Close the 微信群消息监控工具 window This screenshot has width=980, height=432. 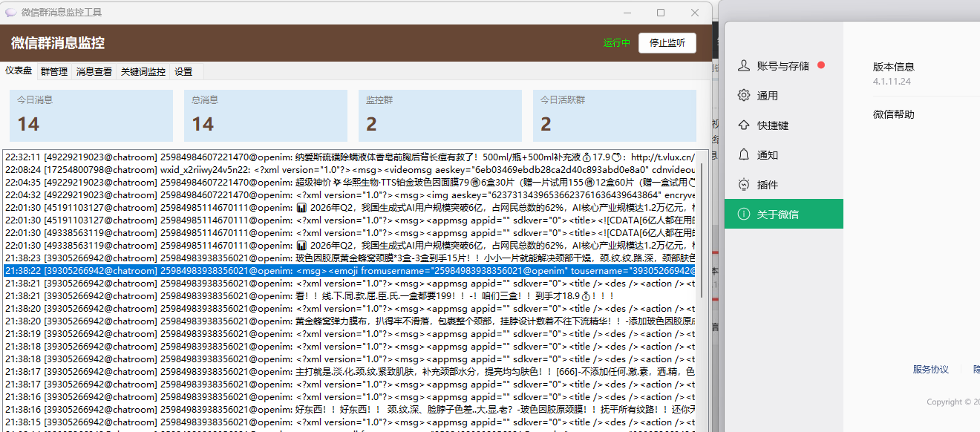click(x=695, y=13)
